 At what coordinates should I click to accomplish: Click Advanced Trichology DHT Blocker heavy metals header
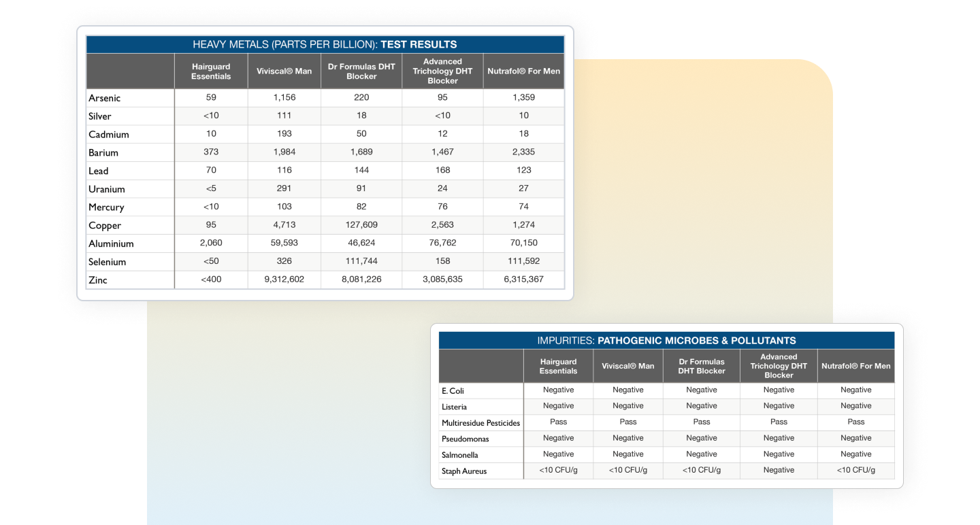pyautogui.click(x=442, y=71)
